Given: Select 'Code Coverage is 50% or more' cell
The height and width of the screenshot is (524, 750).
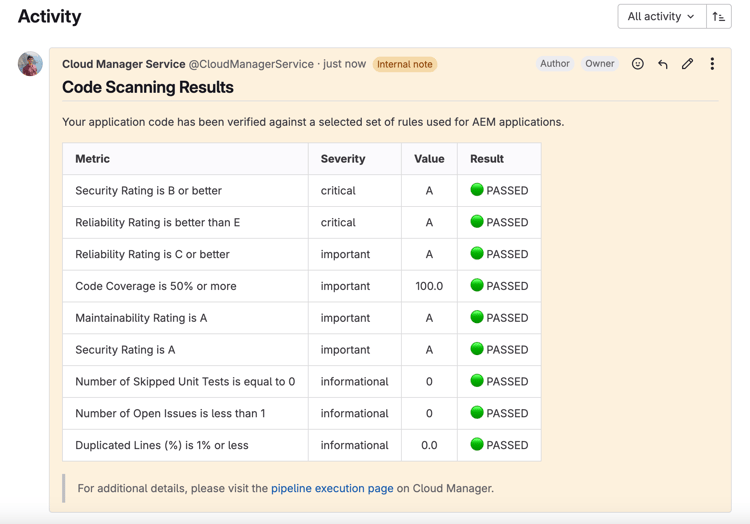Looking at the screenshot, I should pos(186,286).
